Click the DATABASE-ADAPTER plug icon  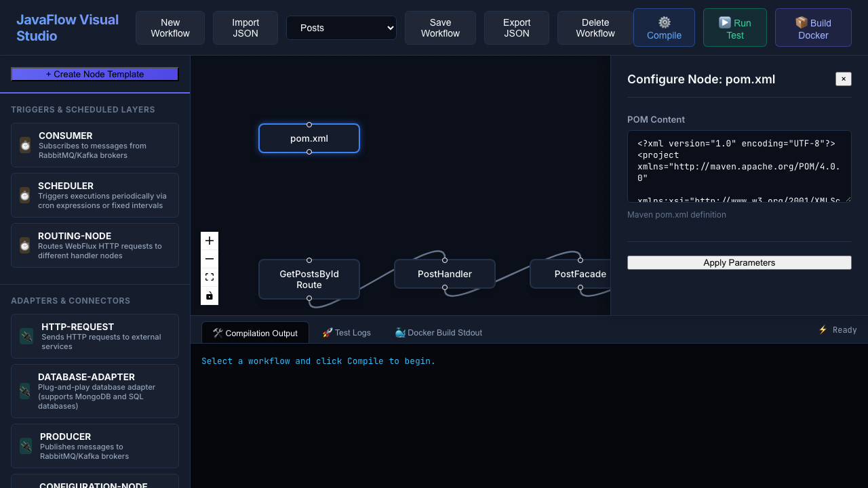coord(25,391)
